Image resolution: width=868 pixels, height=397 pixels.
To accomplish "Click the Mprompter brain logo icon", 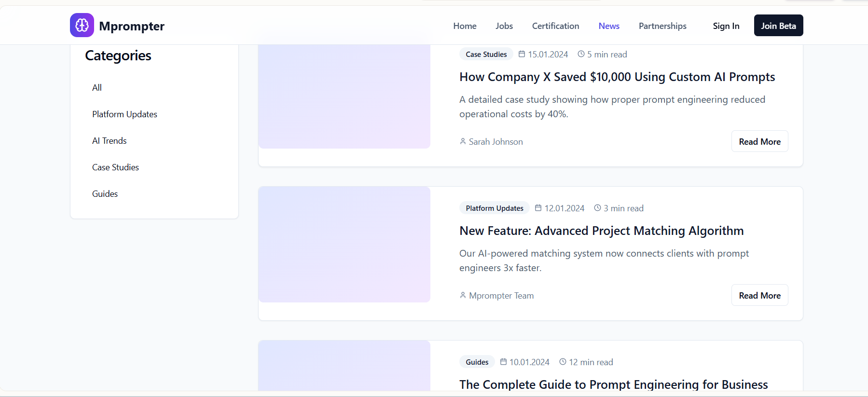I will 82,25.
